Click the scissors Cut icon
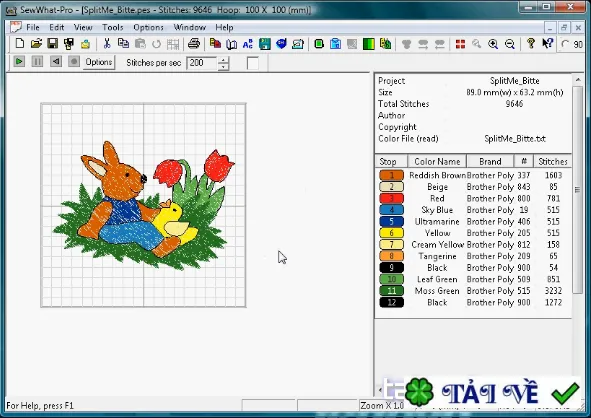Viewport: 591px width, 418px height. (x=107, y=44)
